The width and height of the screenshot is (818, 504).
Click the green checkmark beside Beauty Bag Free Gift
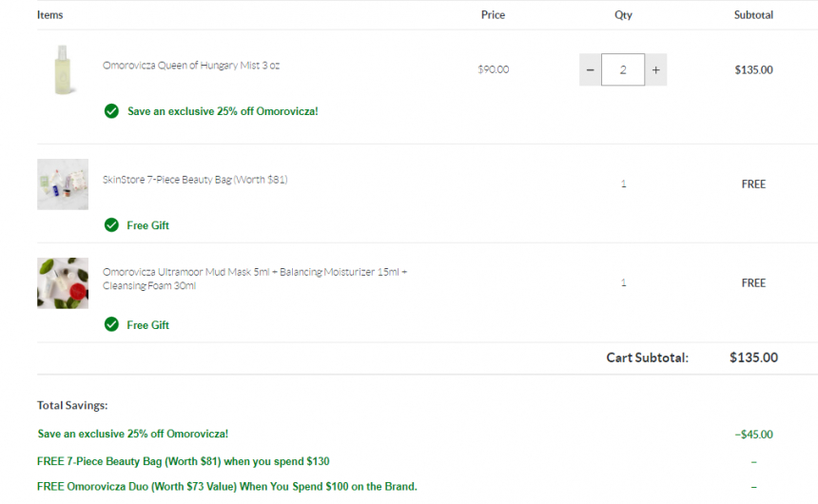click(x=111, y=224)
